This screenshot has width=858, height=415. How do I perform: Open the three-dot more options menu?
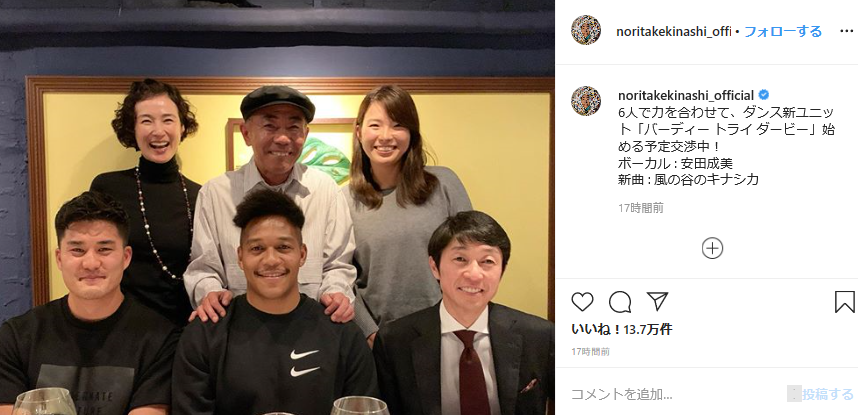(x=847, y=32)
